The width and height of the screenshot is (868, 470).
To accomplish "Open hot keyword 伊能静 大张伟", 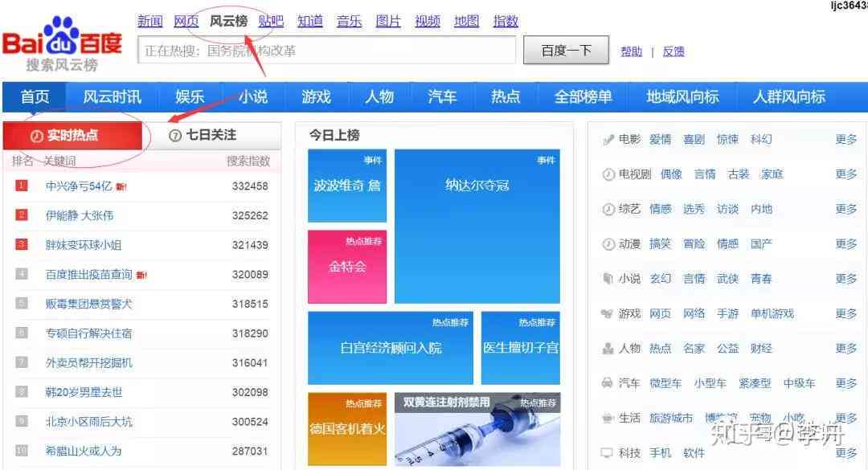I will [x=80, y=215].
